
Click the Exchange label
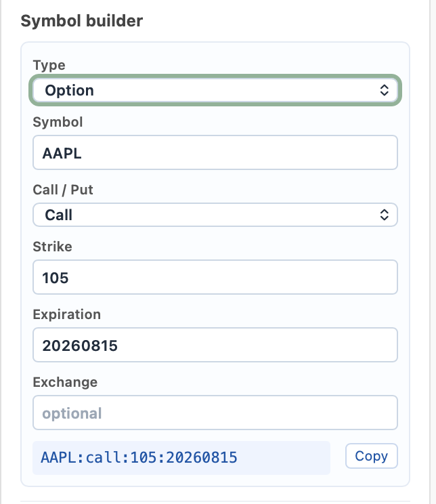tap(65, 382)
